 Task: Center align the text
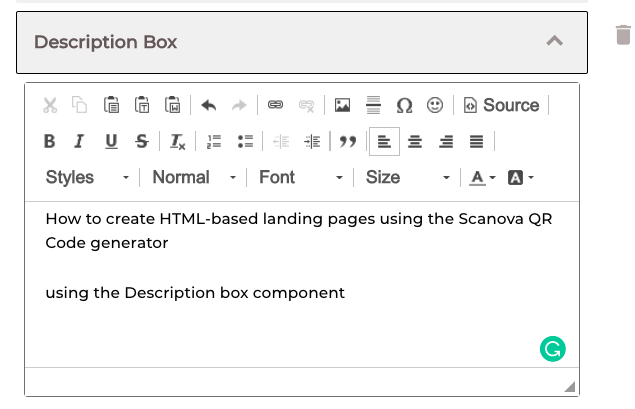click(x=415, y=142)
